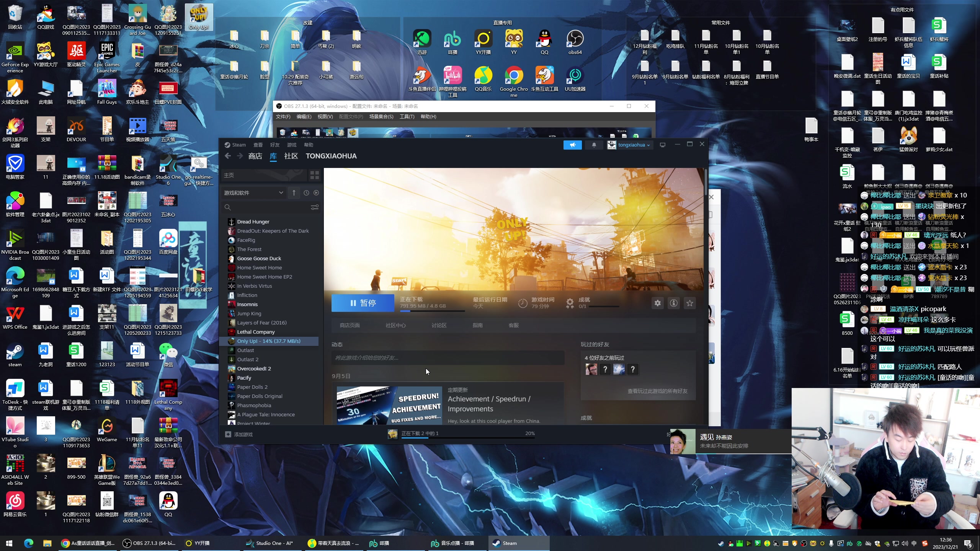
Task: Toggle the ready-to-play filter icon
Action: (316, 193)
